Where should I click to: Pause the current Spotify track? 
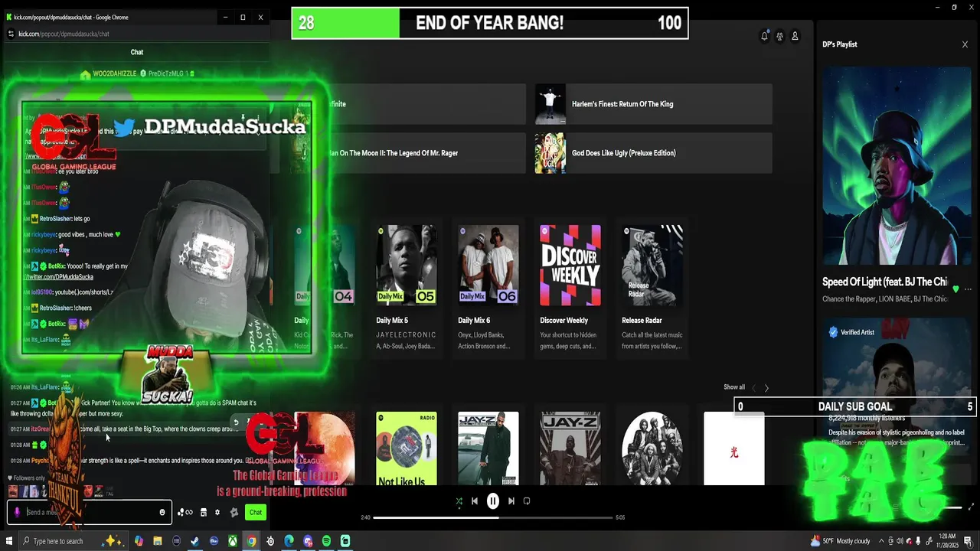[x=493, y=501]
